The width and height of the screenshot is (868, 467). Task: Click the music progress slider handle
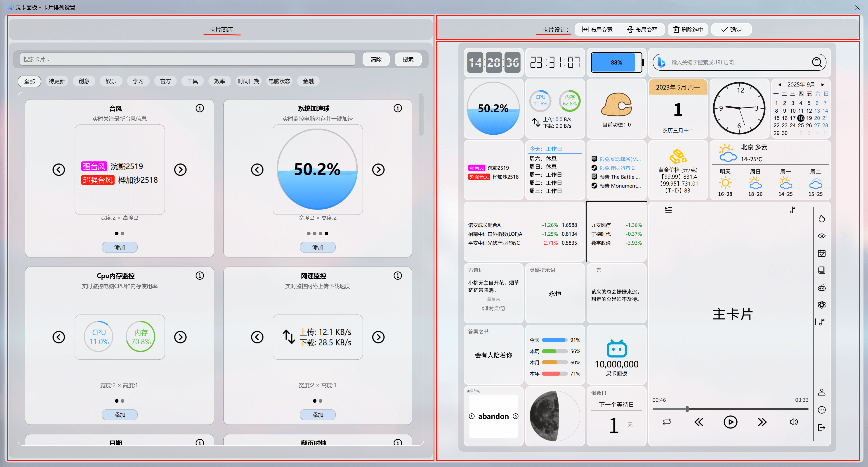click(687, 409)
